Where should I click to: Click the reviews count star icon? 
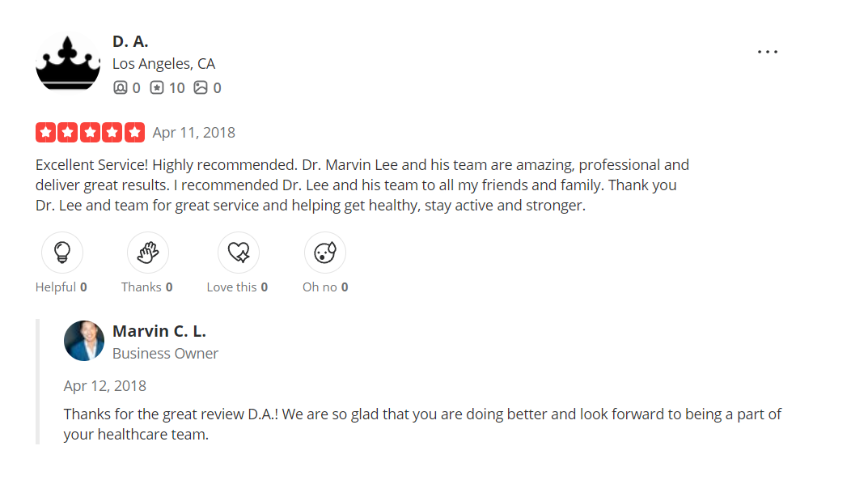click(157, 87)
